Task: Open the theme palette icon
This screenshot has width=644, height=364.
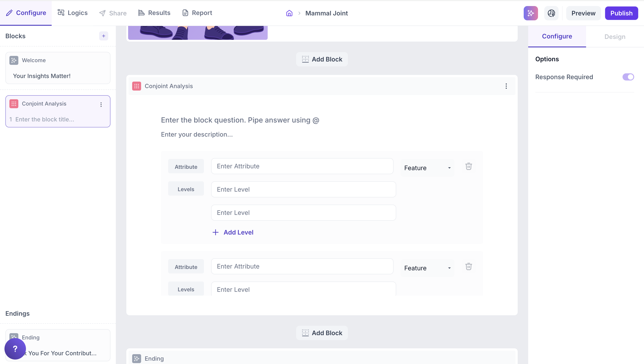Action: pyautogui.click(x=551, y=13)
